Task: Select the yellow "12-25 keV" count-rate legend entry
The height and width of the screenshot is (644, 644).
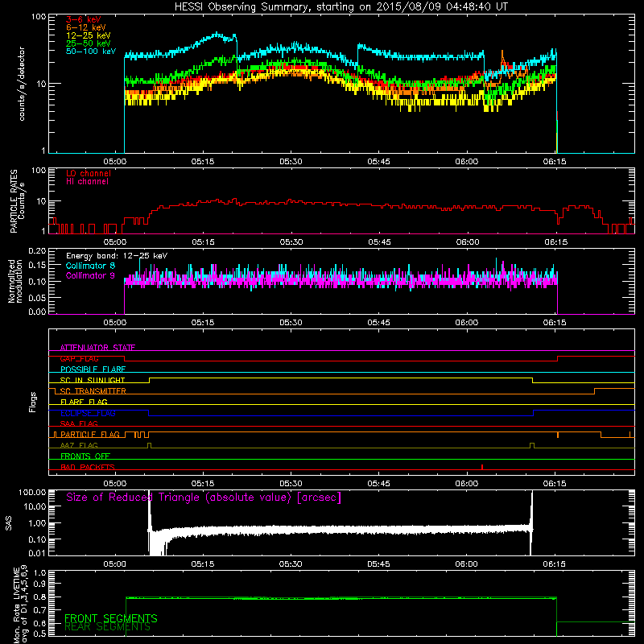Action: 89,35
